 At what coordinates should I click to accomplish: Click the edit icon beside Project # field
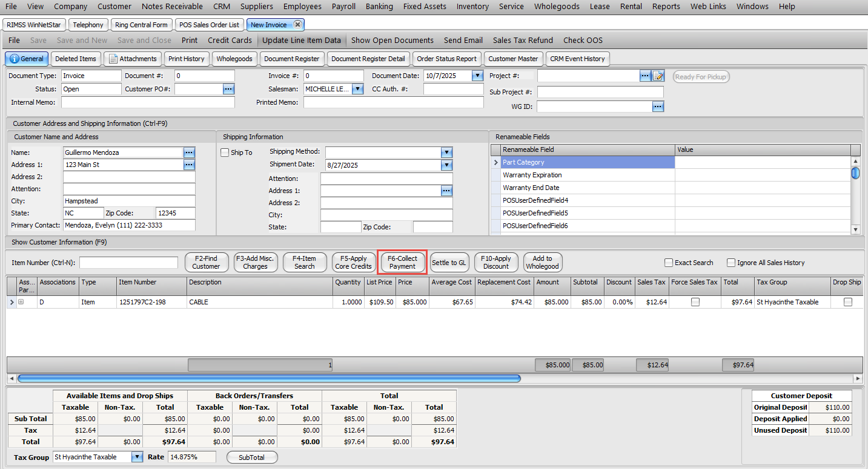pos(658,76)
